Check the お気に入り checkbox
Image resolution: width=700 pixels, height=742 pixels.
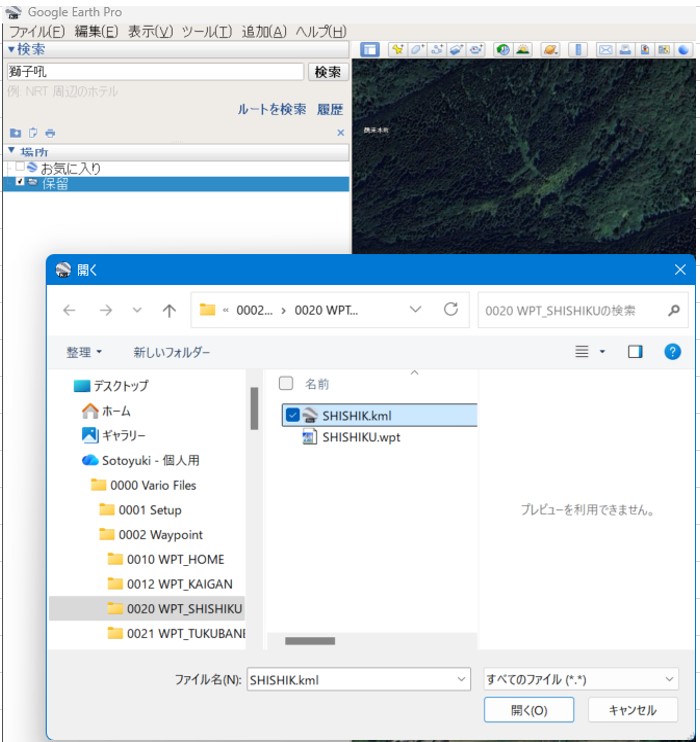click(x=20, y=168)
